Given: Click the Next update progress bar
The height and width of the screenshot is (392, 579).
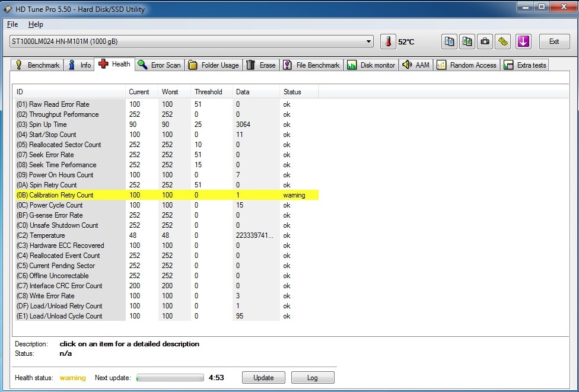Looking at the screenshot, I should [170, 378].
